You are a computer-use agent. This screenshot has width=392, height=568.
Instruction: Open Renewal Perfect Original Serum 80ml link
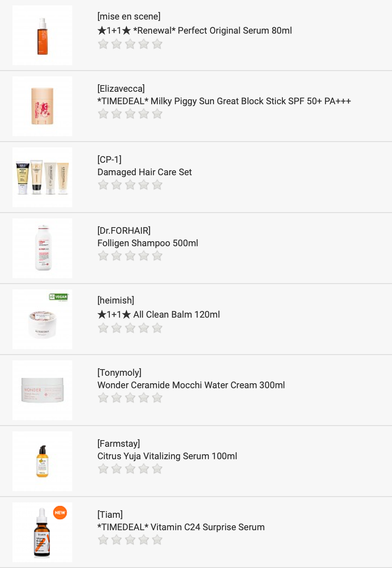pos(195,31)
